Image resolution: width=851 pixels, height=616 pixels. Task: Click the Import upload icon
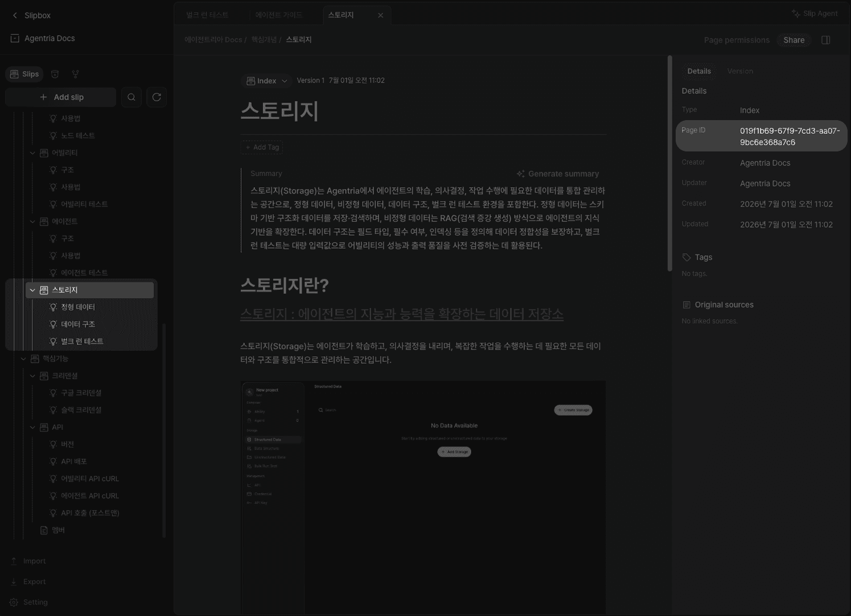14,561
